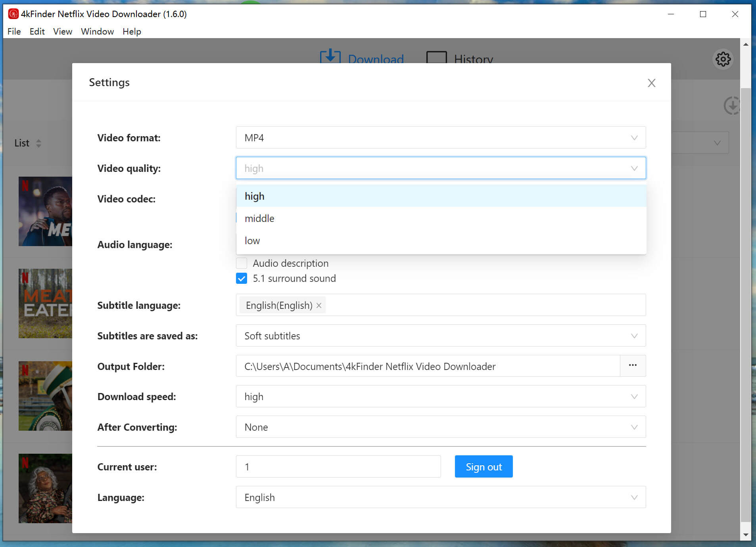
Task: Remove English(English) subtitle tag
Action: [319, 305]
